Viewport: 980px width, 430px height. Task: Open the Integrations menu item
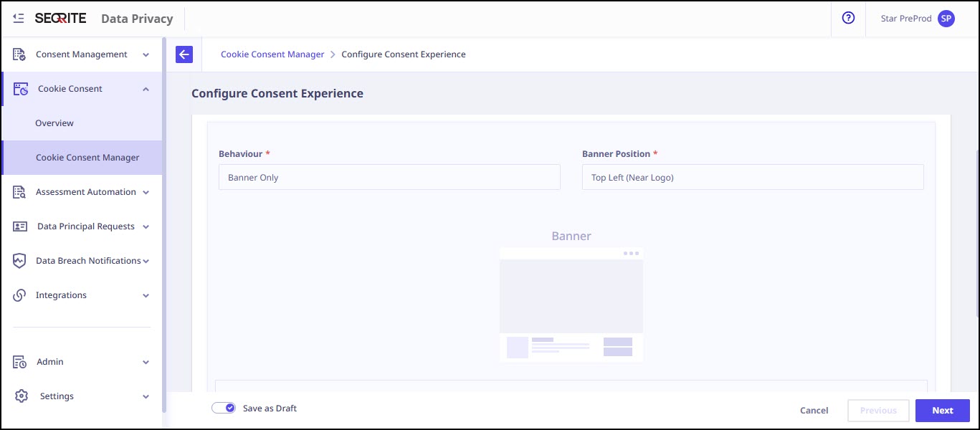[x=81, y=295]
